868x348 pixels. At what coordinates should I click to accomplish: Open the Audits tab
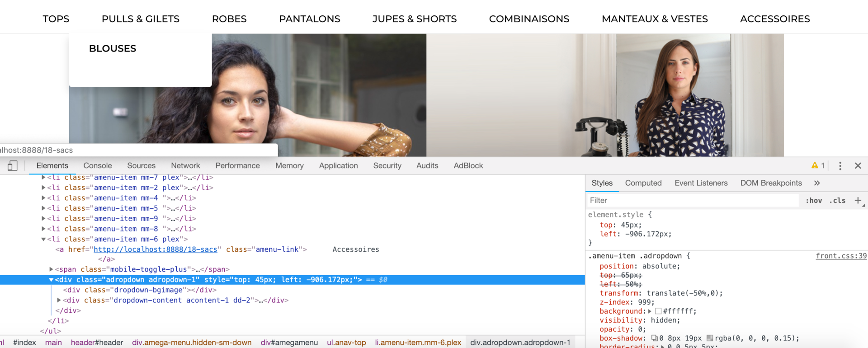(427, 166)
